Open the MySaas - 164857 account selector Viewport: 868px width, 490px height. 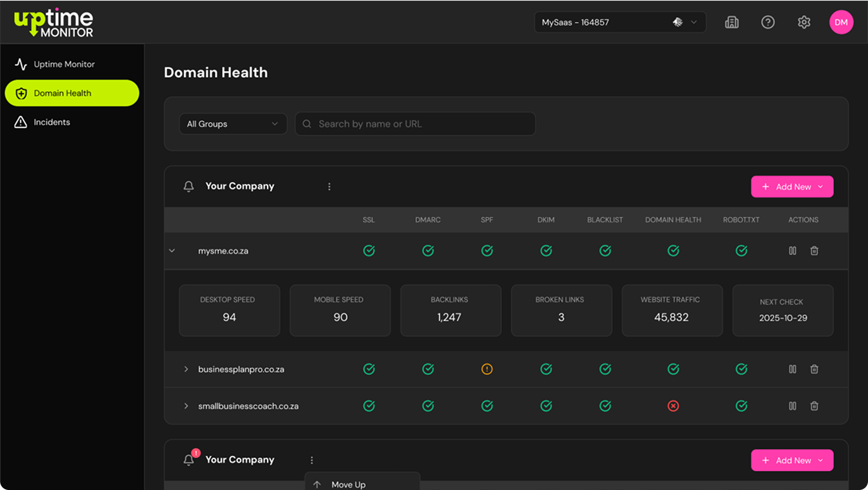click(x=620, y=22)
